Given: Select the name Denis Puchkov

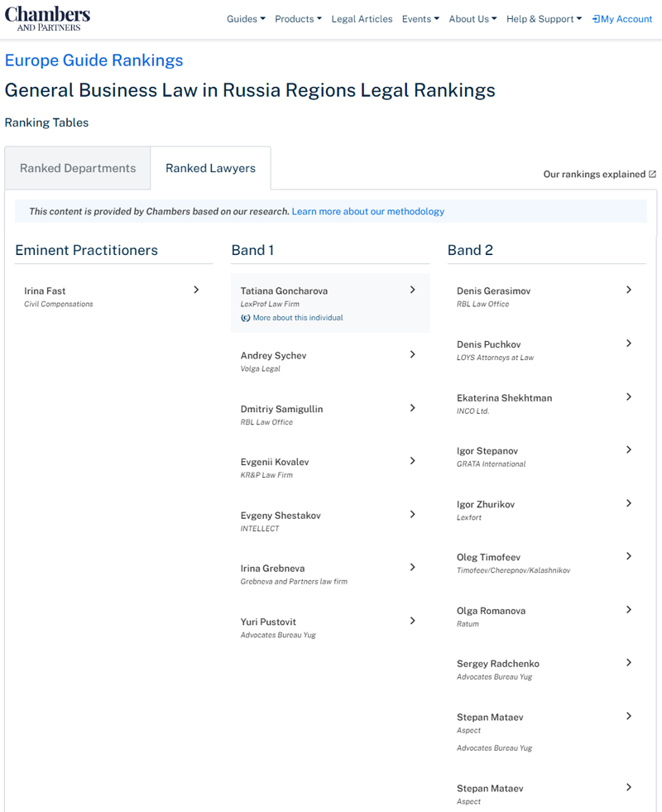Looking at the screenshot, I should (x=488, y=344).
